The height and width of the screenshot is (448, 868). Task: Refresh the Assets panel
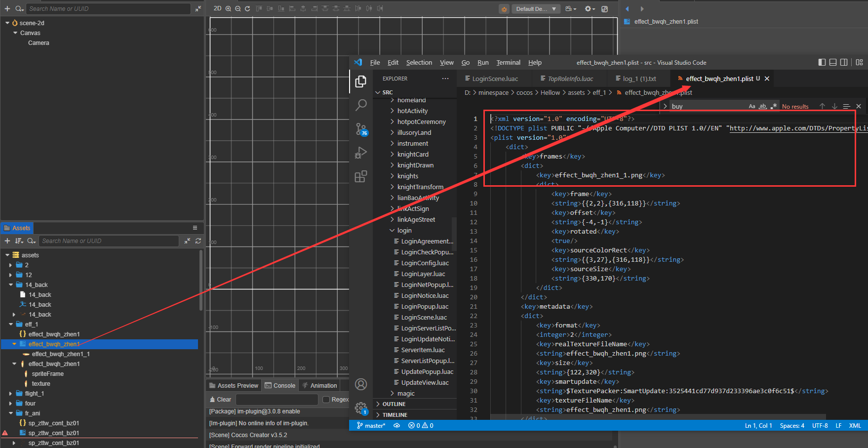point(198,241)
